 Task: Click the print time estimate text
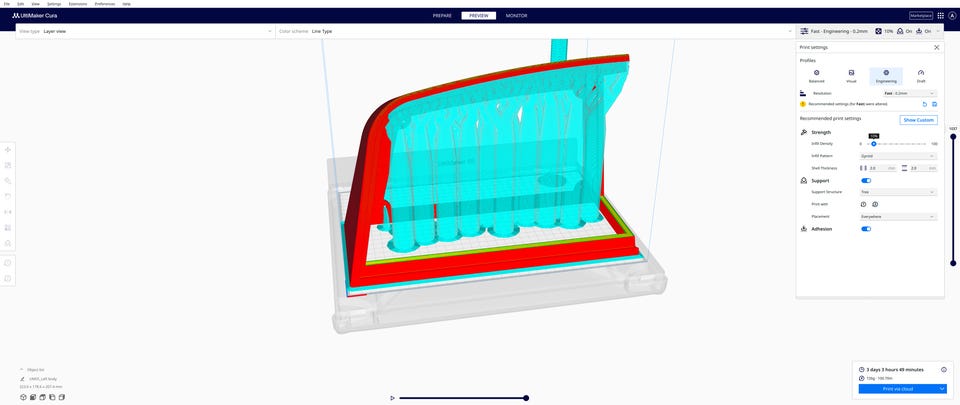(x=895, y=370)
